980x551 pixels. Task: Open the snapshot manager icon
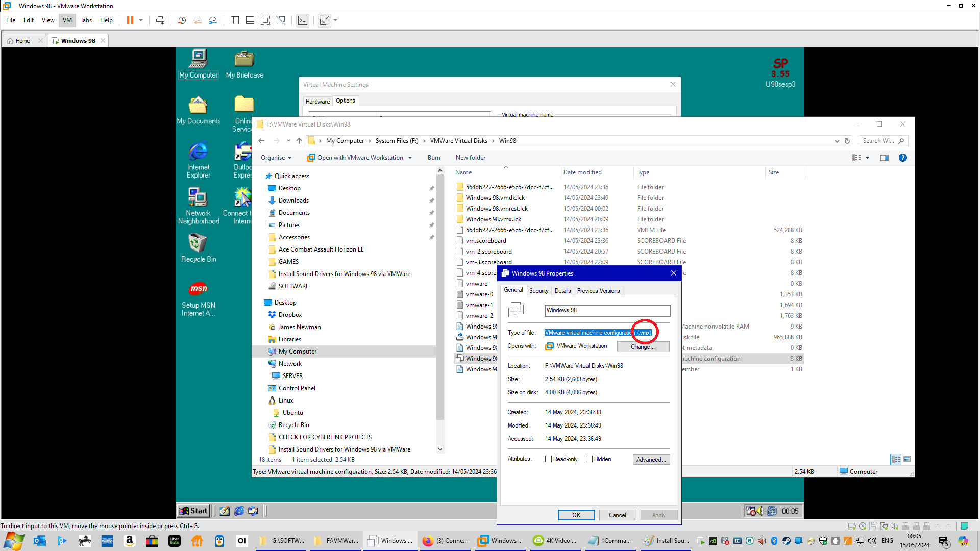pyautogui.click(x=213, y=20)
